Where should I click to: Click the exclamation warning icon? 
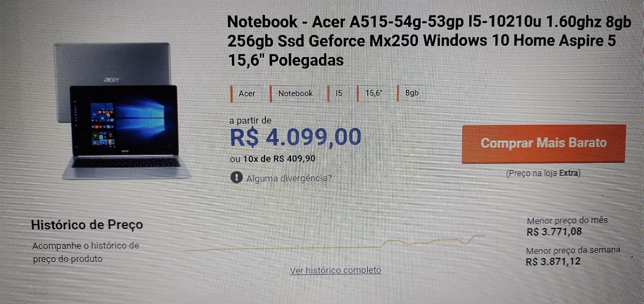(236, 177)
